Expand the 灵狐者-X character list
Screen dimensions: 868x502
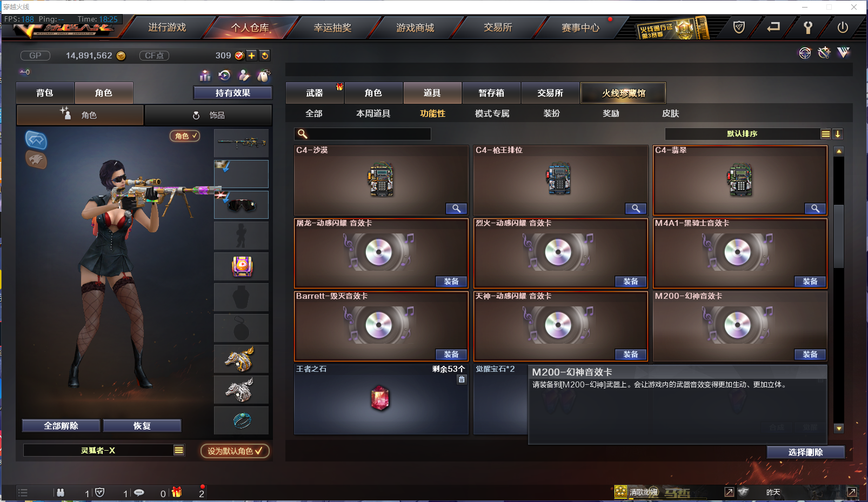tap(179, 450)
